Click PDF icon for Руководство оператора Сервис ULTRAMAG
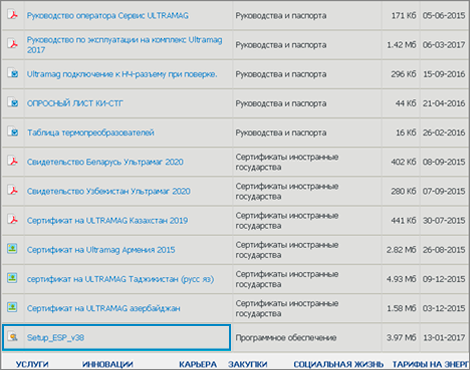 13,15
